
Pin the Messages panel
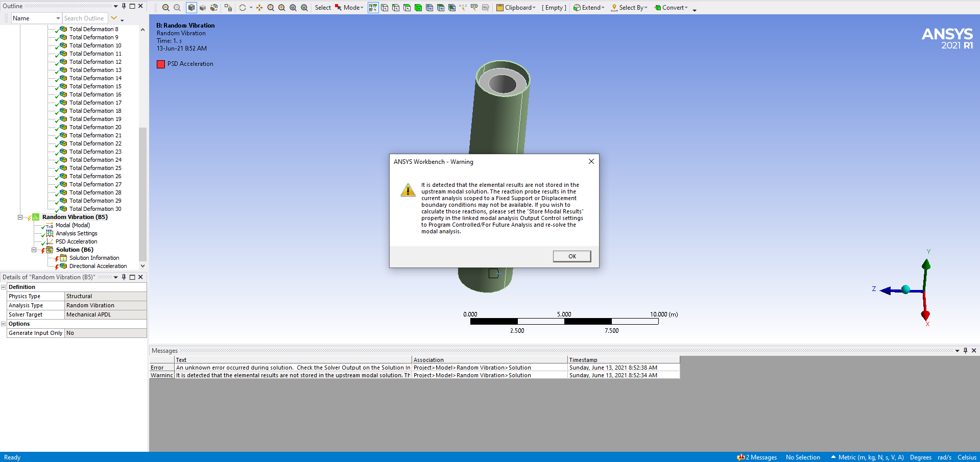click(965, 351)
